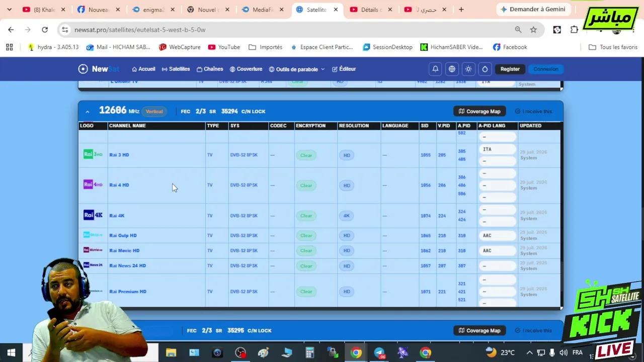Click the zoom magnifier icon in address bar

518,30
